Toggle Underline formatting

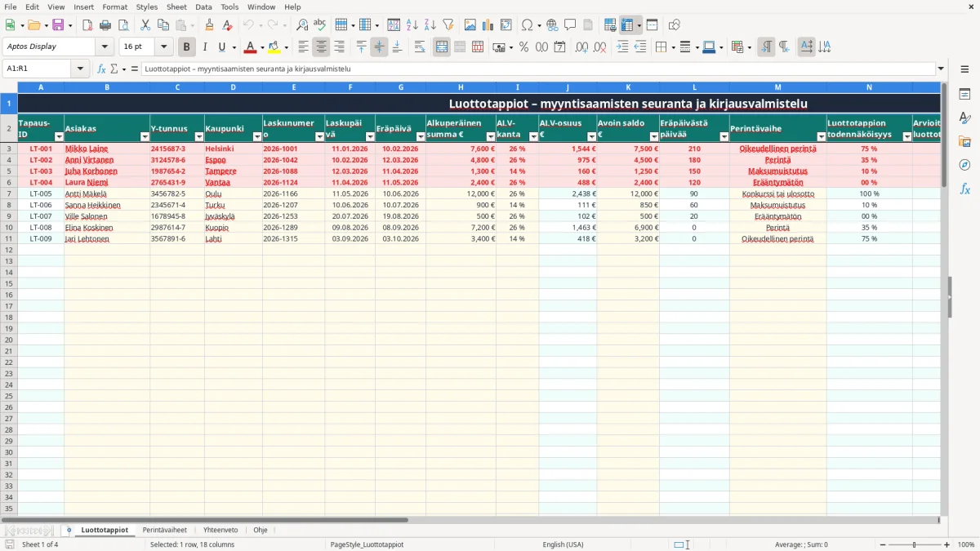click(221, 47)
